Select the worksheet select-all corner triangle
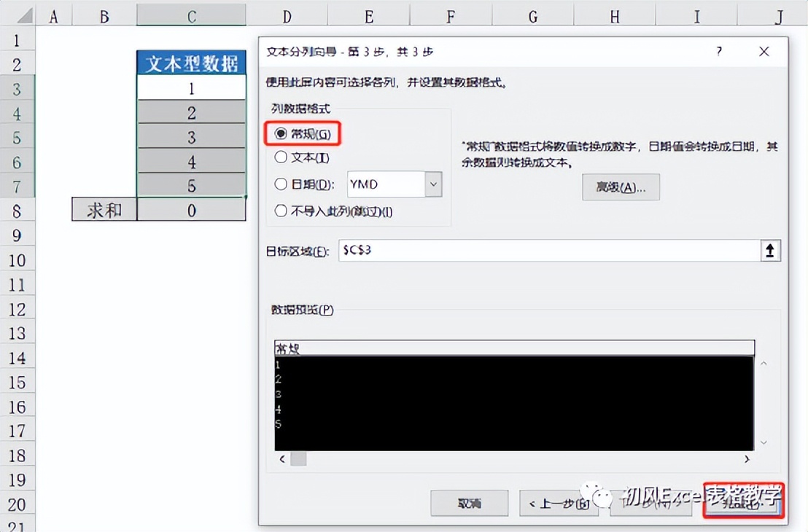The image size is (808, 532). (x=24, y=15)
